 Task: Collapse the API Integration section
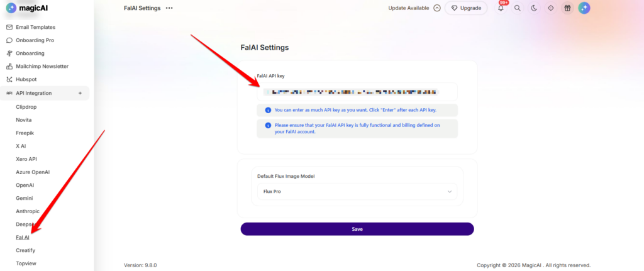pos(80,93)
